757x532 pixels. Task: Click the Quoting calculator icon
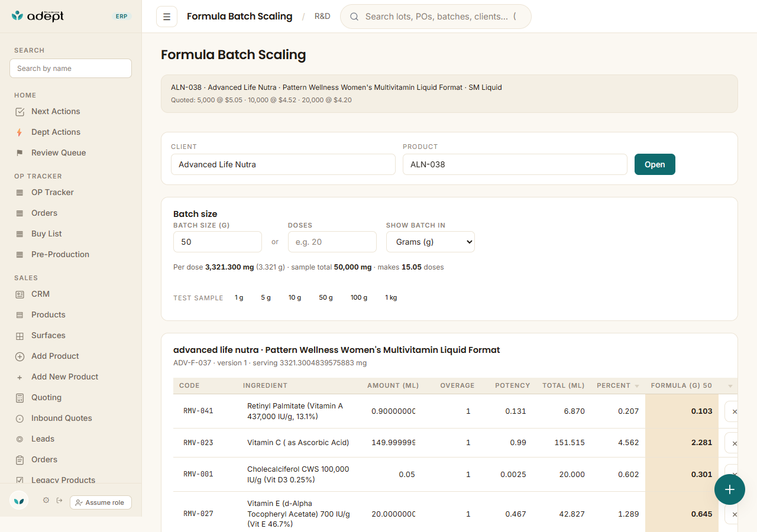click(x=20, y=398)
